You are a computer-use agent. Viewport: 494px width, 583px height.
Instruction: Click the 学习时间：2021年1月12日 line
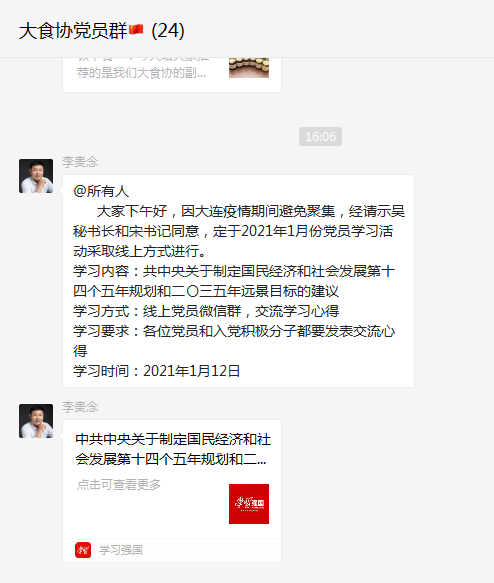(156, 371)
